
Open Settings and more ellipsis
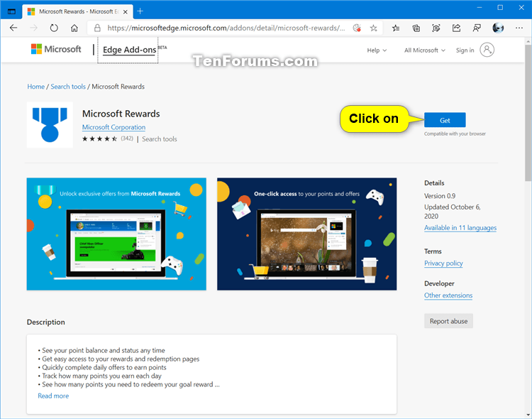(519, 28)
